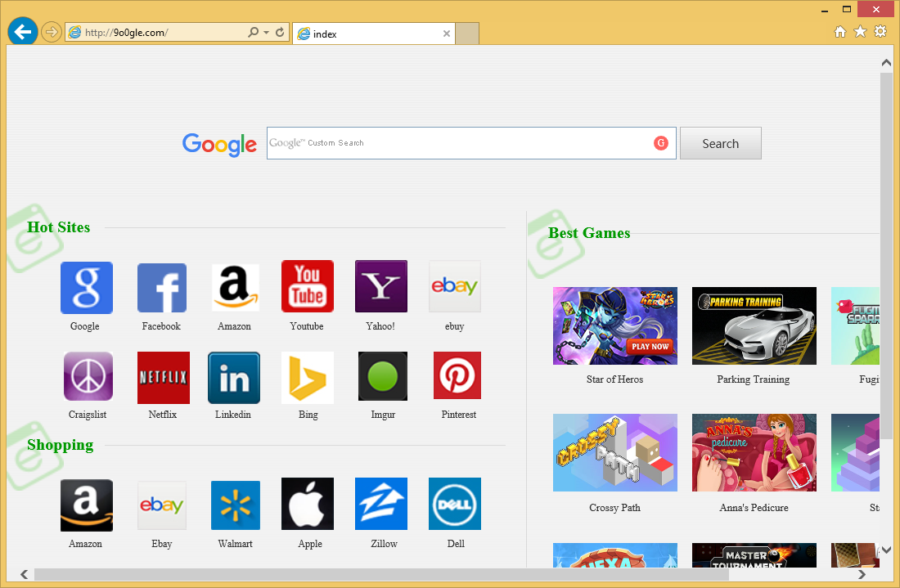Launch the Linkedin shortcut icon
The height and width of the screenshot is (588, 900).
click(x=234, y=378)
